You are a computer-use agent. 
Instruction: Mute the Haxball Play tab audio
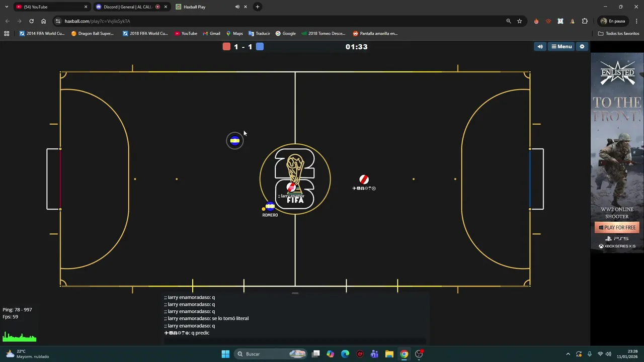click(x=237, y=7)
